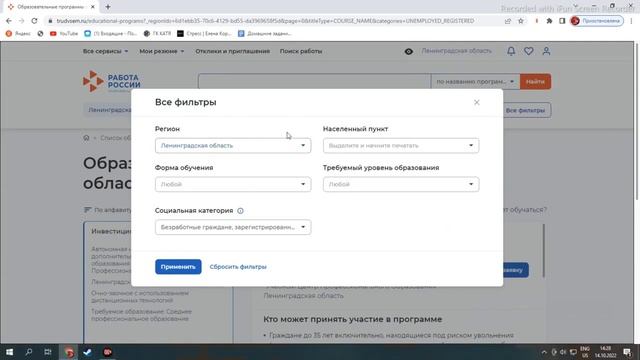640x360 pixels.
Task: Expand the Форма обучения dropdown
Action: click(x=233, y=184)
